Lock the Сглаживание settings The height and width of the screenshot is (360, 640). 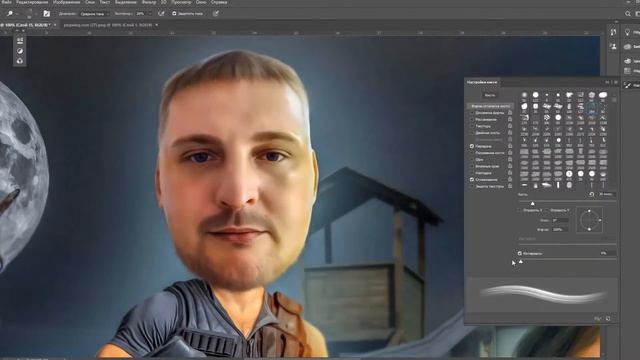click(x=510, y=179)
